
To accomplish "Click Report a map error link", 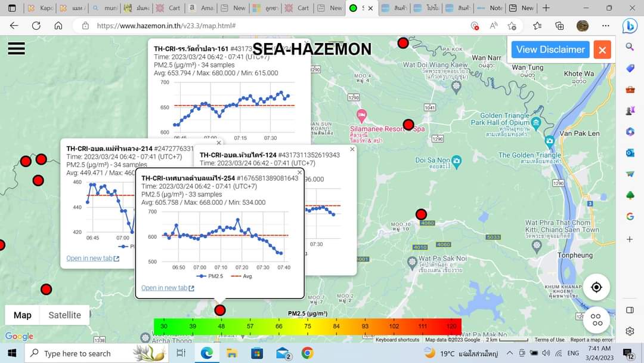I will (x=592, y=340).
